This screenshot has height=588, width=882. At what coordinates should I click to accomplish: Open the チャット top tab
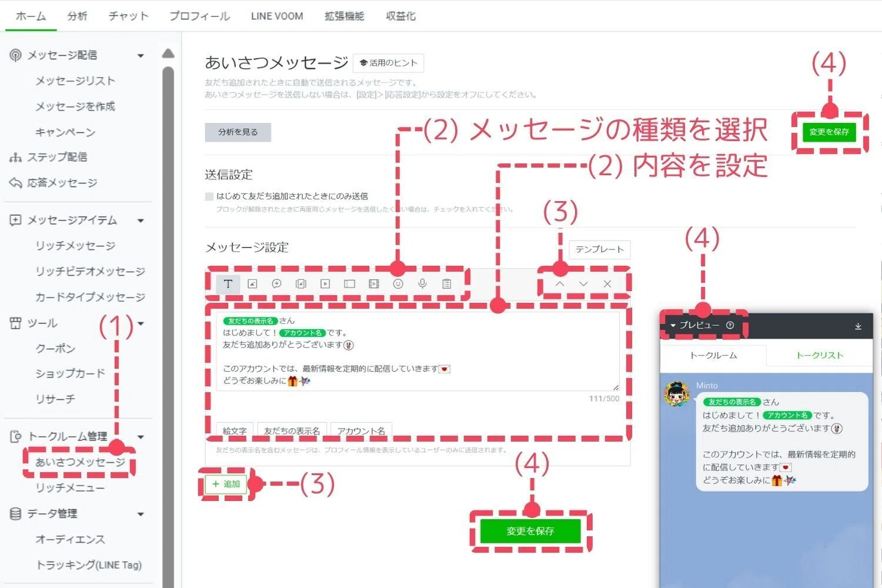click(x=128, y=16)
